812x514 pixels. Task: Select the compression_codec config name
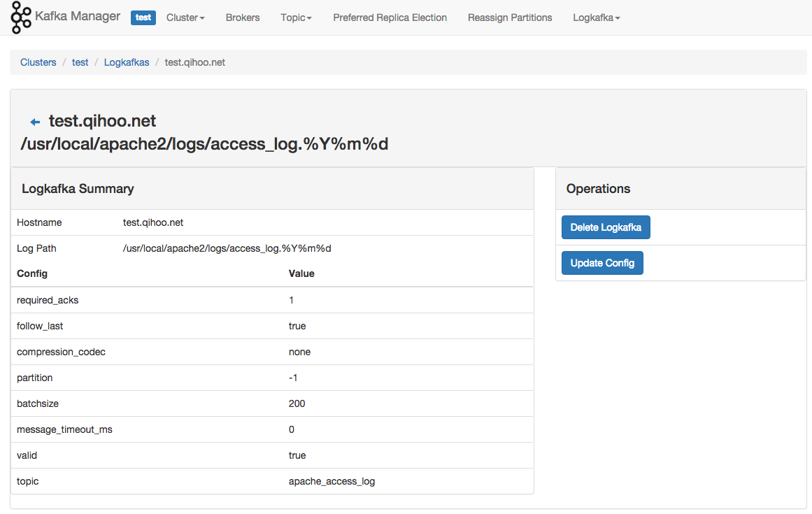[61, 352]
